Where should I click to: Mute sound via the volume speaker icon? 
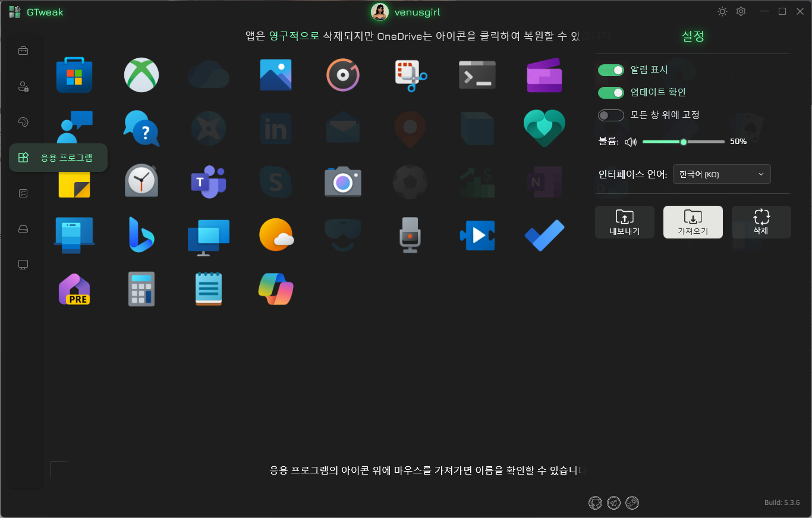click(631, 142)
